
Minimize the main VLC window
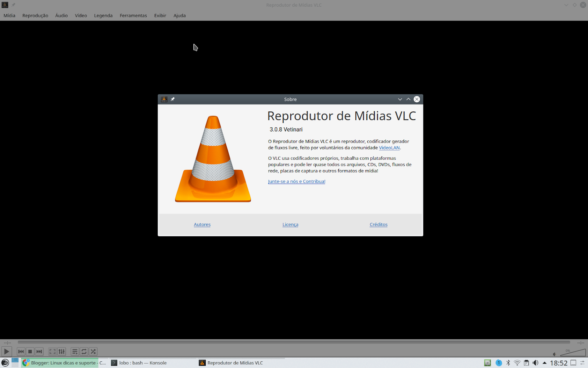click(x=566, y=5)
